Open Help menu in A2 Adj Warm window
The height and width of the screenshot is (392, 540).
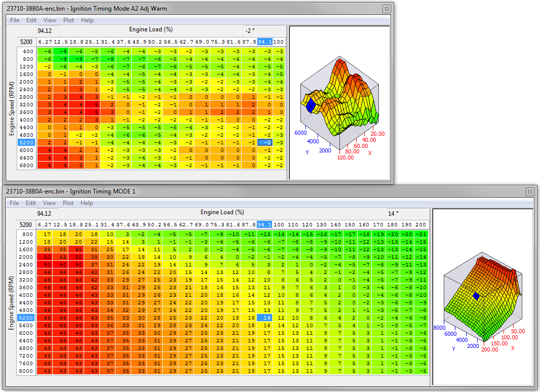(x=87, y=20)
